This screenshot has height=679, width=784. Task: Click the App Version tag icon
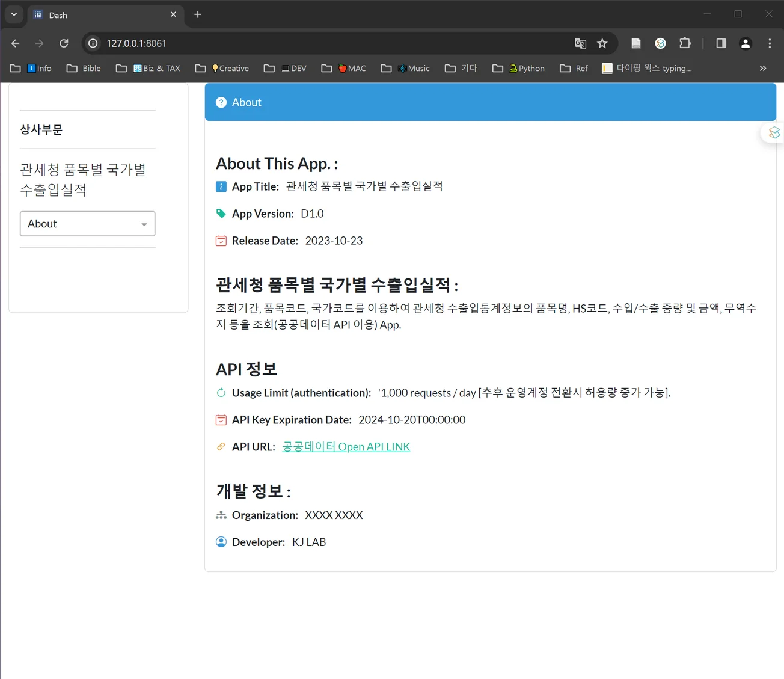[221, 214]
